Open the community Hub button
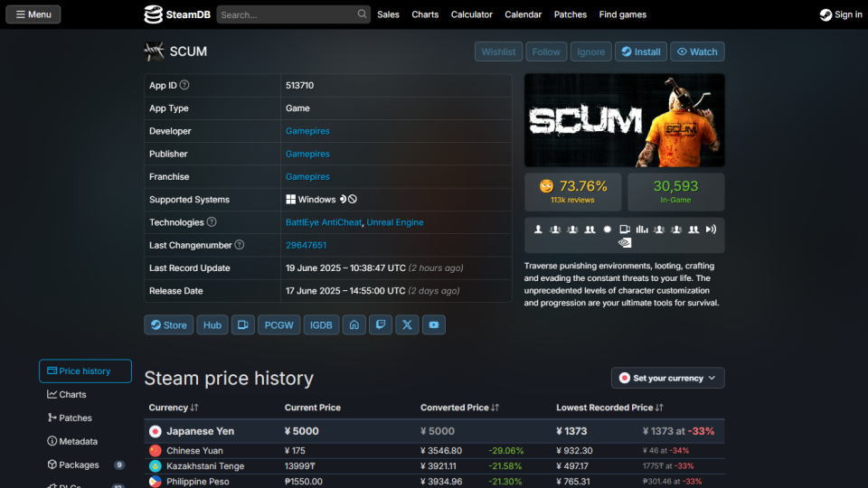Viewport: 868px width, 488px height. coord(212,324)
